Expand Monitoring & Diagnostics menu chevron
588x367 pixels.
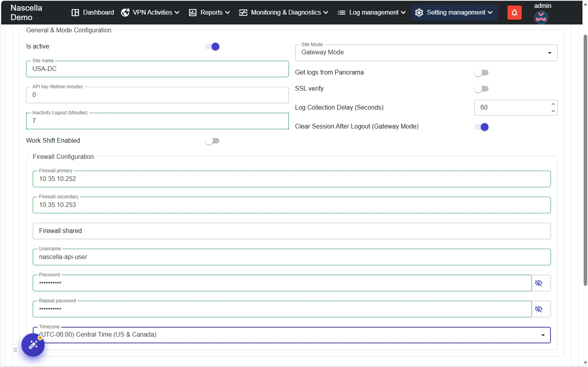coord(326,13)
